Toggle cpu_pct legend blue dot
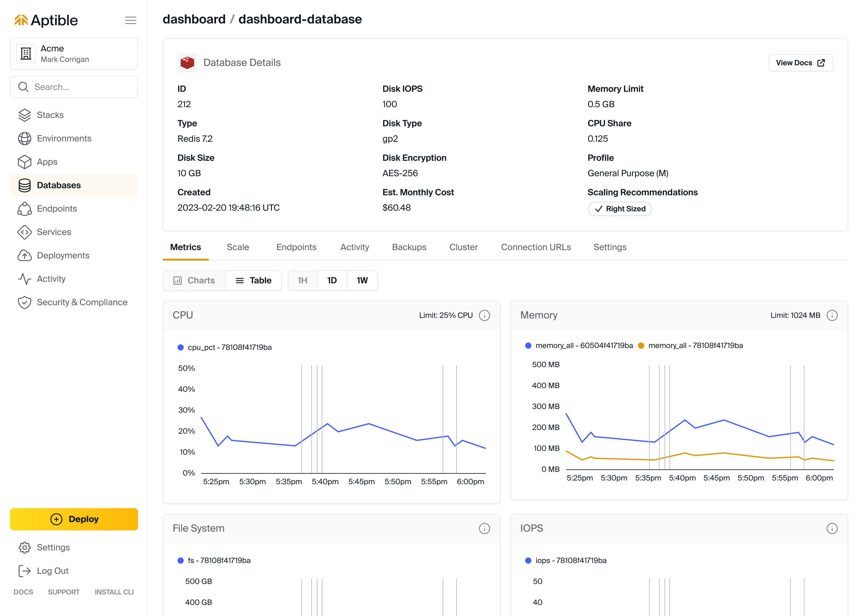This screenshot has height=616, width=863. (181, 347)
